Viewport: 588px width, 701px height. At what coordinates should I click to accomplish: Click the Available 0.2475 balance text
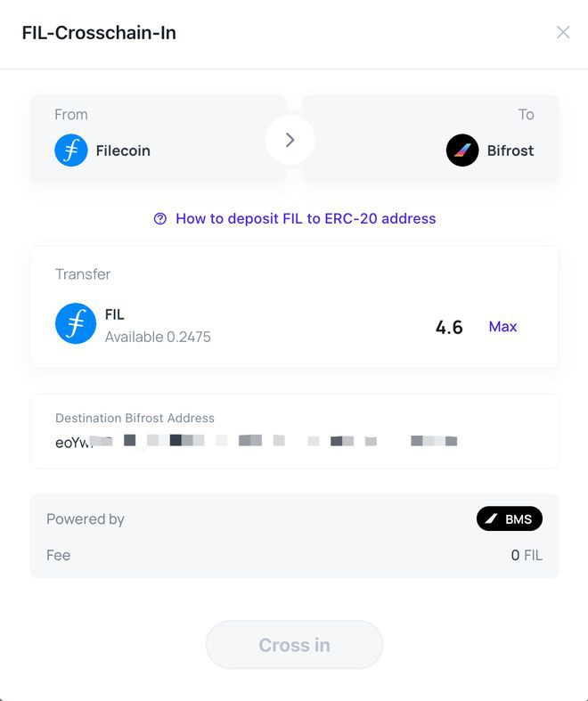158,337
